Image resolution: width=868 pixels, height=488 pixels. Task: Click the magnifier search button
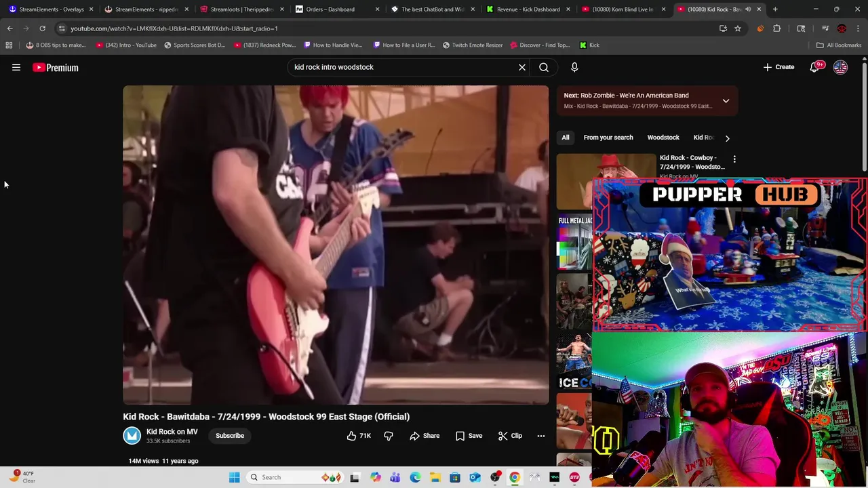(544, 67)
